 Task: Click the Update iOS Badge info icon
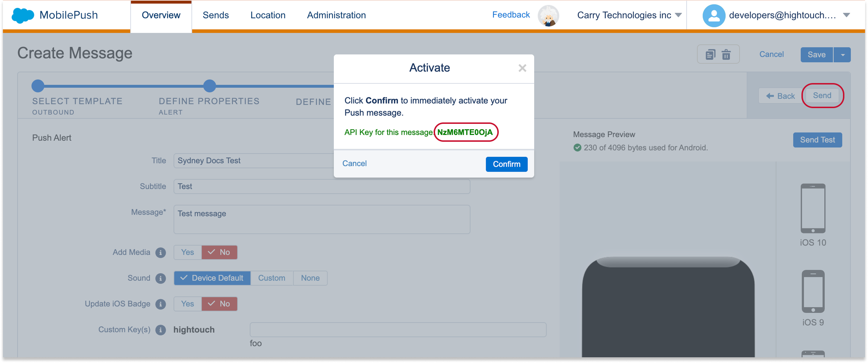161,304
